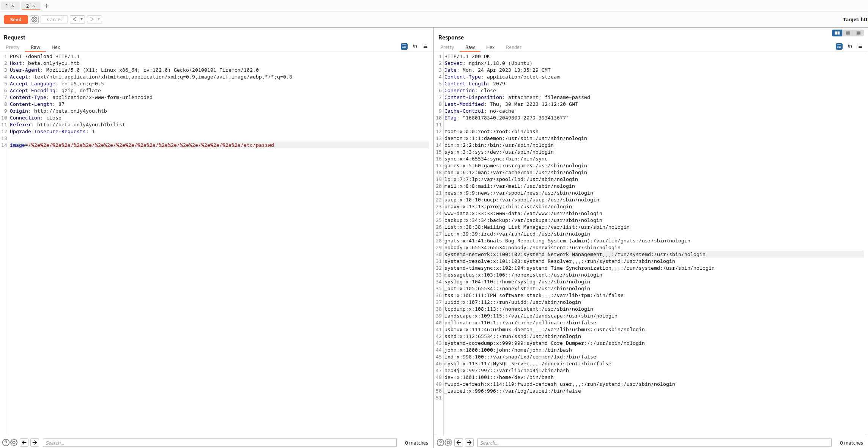Image resolution: width=868 pixels, height=448 pixels.
Task: Switch to side-by-side layout view
Action: (837, 33)
